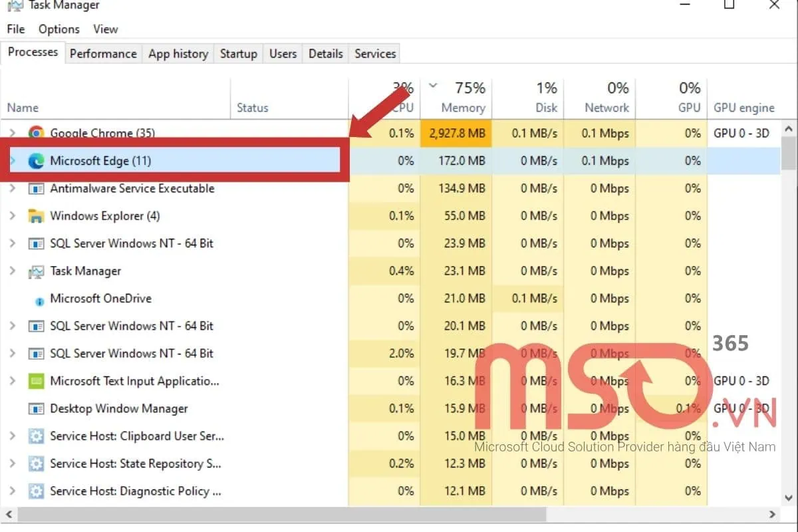This screenshot has height=532, width=798.
Task: Expand the Microsoft Edge process group
Action: (x=12, y=160)
